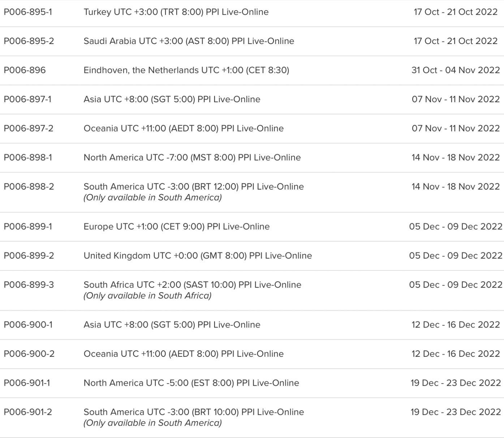Viewport: 504px width, 438px height.
Task: Open the Europe CET 9:00 Live-Online course
Action: [x=176, y=226]
